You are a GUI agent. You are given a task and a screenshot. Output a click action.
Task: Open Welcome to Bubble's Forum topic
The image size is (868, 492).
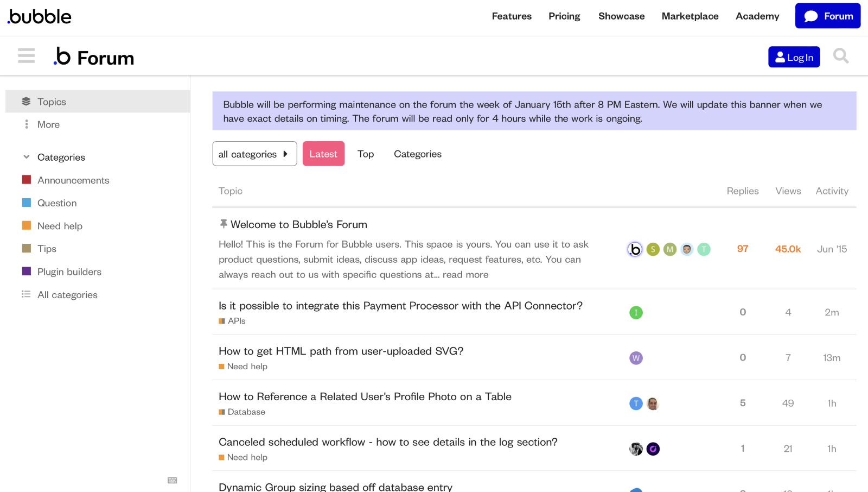coord(299,224)
